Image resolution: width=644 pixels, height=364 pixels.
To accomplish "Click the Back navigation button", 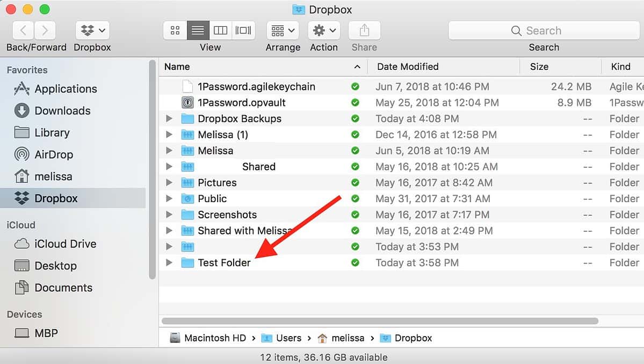I will (24, 31).
